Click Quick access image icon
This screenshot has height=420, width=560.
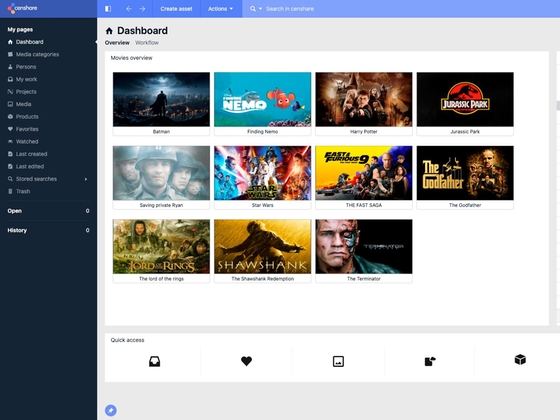(x=338, y=361)
